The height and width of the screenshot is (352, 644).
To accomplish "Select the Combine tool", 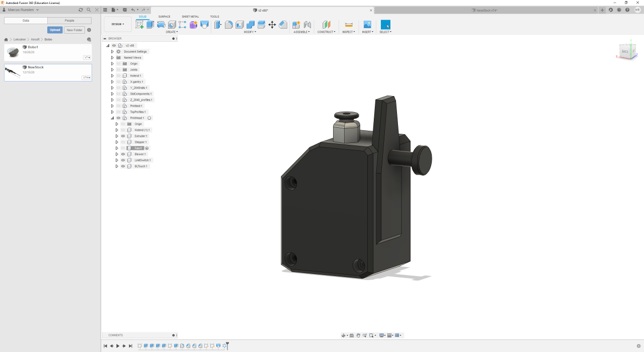I will coord(251,25).
